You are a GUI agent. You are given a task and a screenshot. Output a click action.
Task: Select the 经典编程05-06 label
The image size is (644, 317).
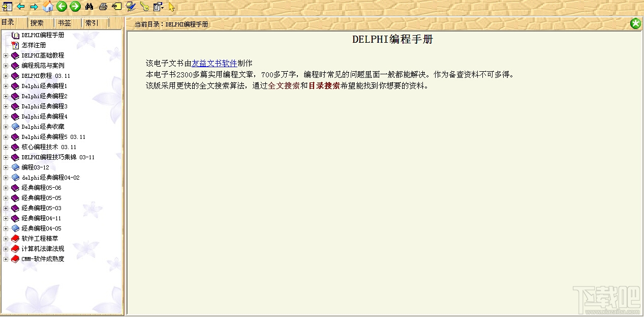41,188
